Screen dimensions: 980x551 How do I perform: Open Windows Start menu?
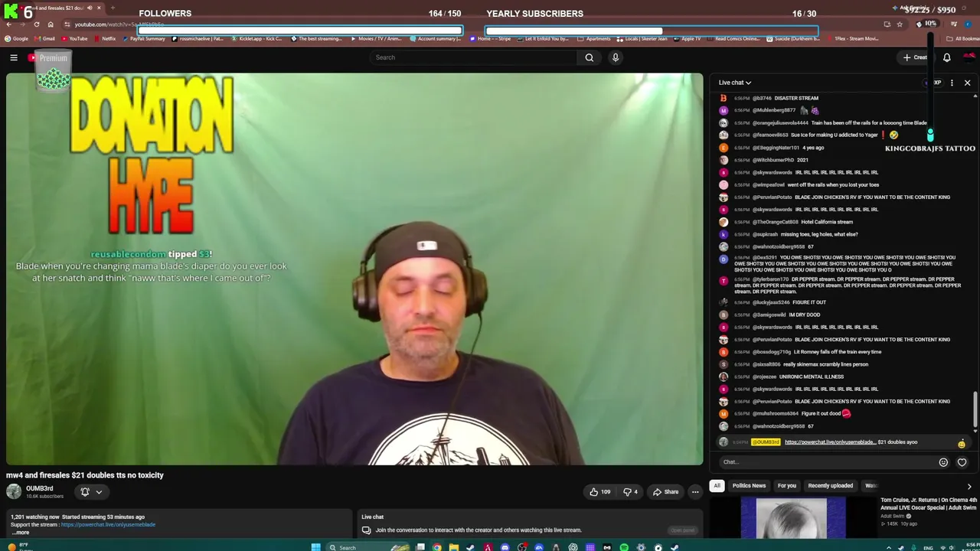click(x=315, y=547)
